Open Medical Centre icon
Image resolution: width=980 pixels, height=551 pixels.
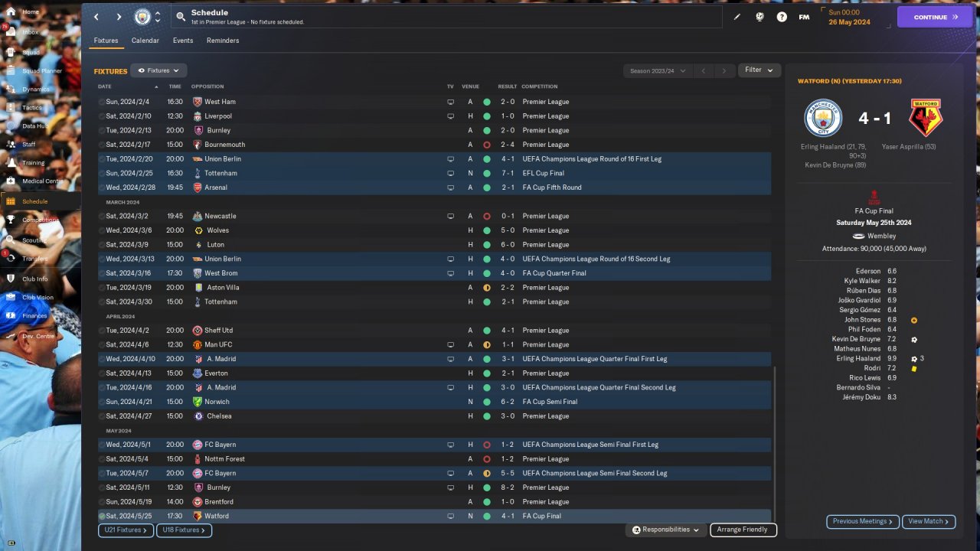coord(11,181)
